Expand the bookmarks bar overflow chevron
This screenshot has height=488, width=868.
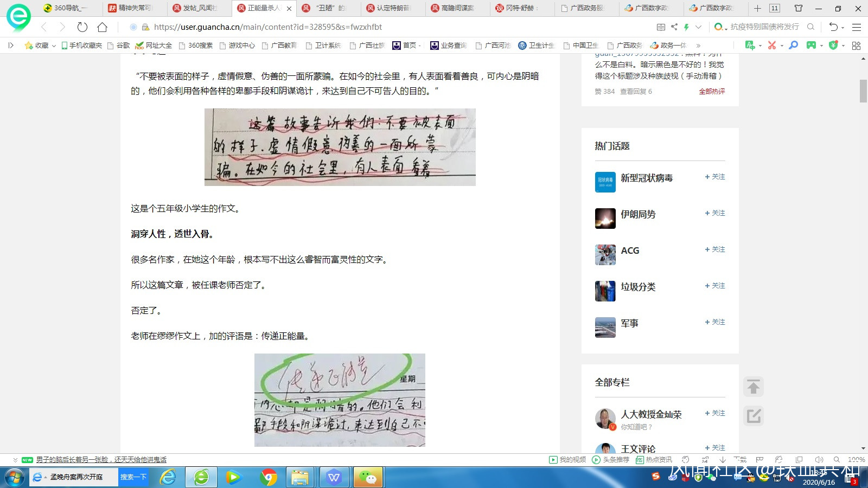click(698, 46)
